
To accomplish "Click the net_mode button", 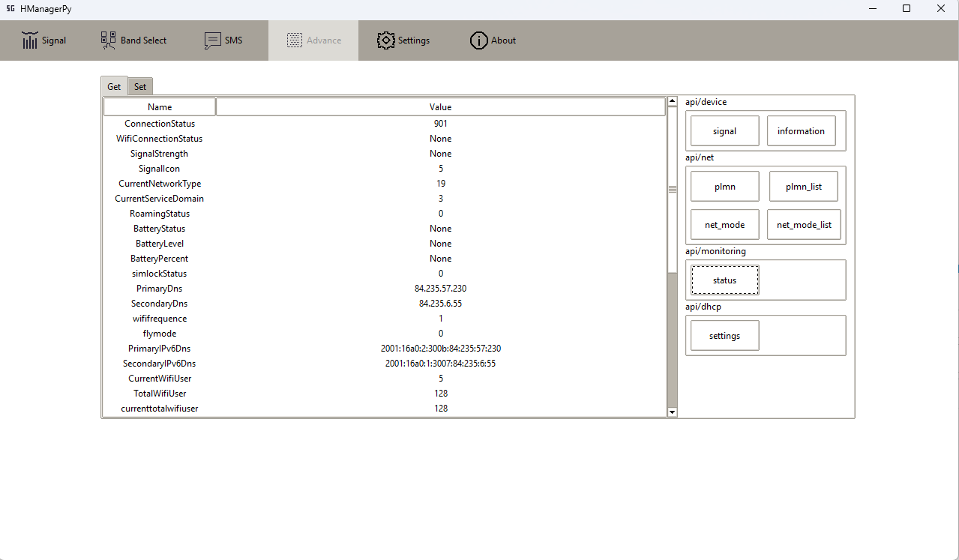I will pyautogui.click(x=724, y=224).
